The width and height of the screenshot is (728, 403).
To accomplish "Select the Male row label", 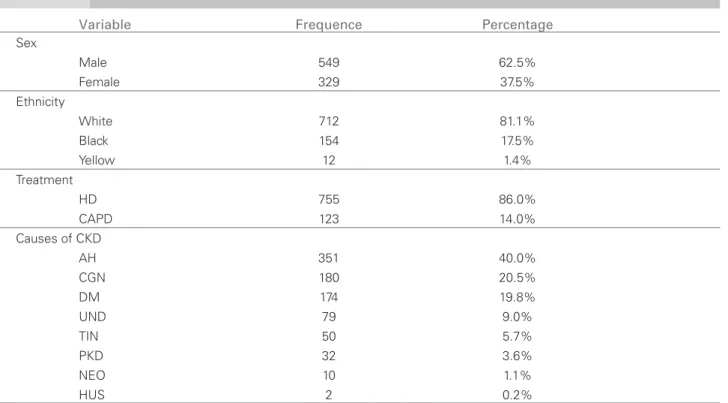I will (x=92, y=62).
